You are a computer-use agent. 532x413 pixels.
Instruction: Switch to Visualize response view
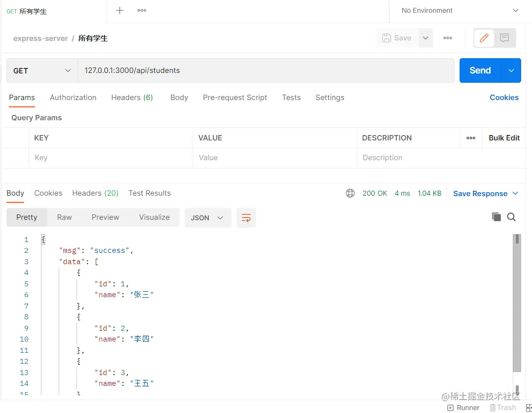pyautogui.click(x=154, y=217)
